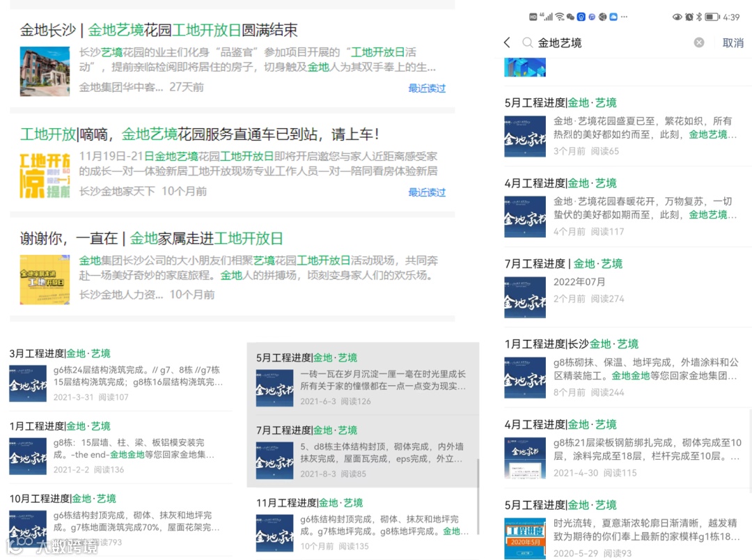Viewport: 752px width, 560px height.
Task: Click thumbnail of result with 阅读274
Action: click(525, 297)
